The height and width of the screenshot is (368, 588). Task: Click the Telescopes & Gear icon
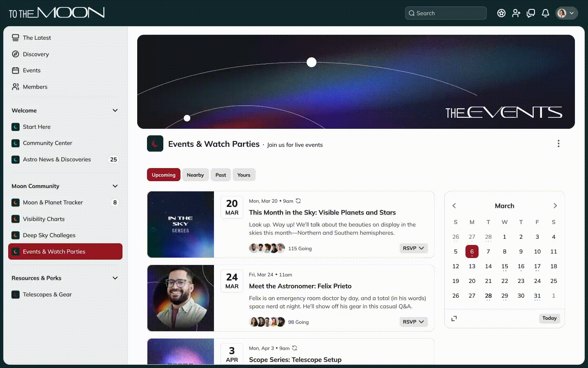(x=16, y=294)
